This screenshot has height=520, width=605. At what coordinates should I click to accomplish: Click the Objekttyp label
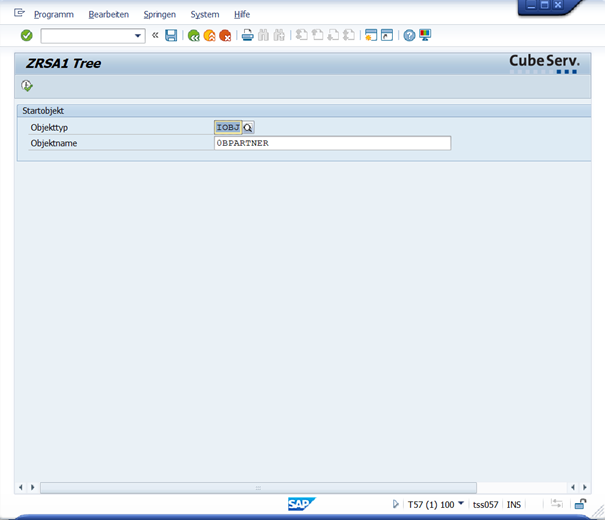49,127
